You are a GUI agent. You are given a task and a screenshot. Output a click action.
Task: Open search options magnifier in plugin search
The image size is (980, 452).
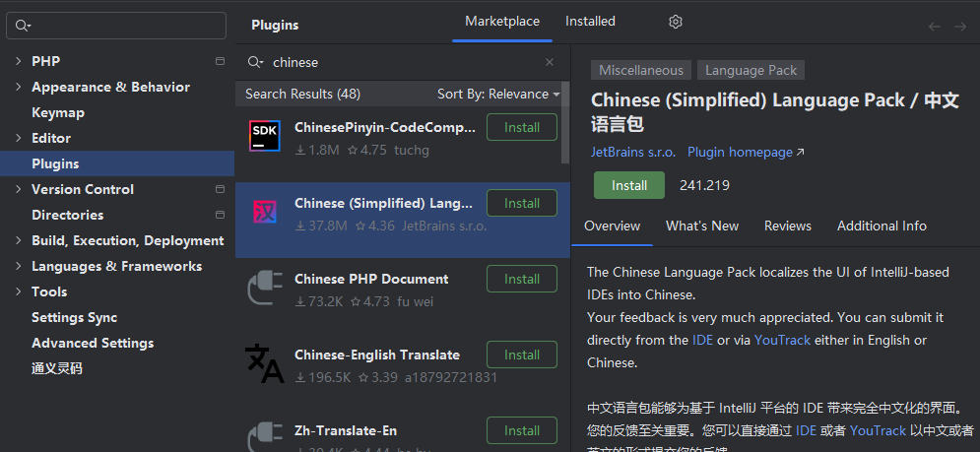pyautogui.click(x=256, y=62)
